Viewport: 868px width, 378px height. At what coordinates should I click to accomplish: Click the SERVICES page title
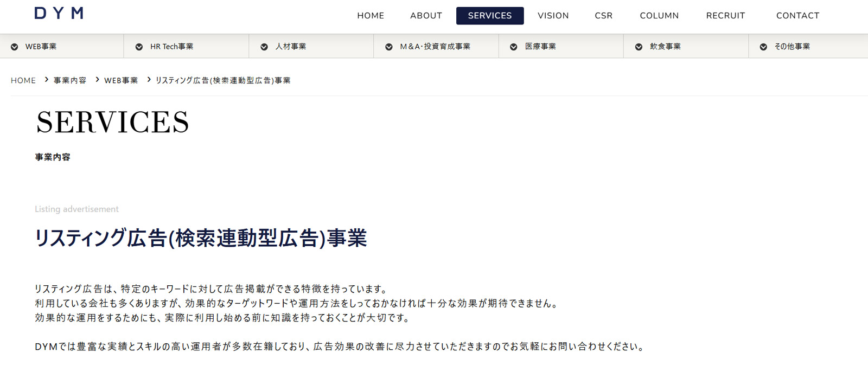[x=113, y=122]
